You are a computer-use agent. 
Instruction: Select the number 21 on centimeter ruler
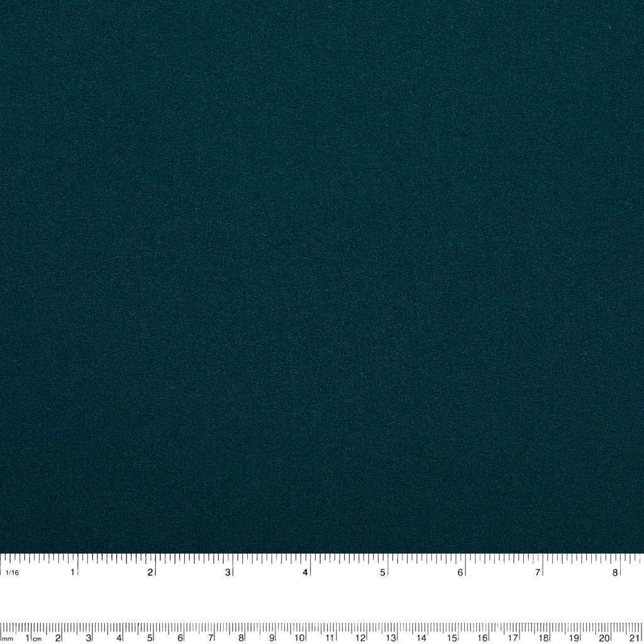coord(635,638)
